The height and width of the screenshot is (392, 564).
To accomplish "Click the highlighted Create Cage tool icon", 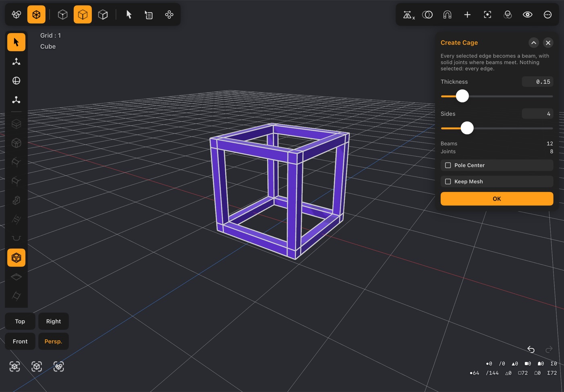I will tap(16, 257).
